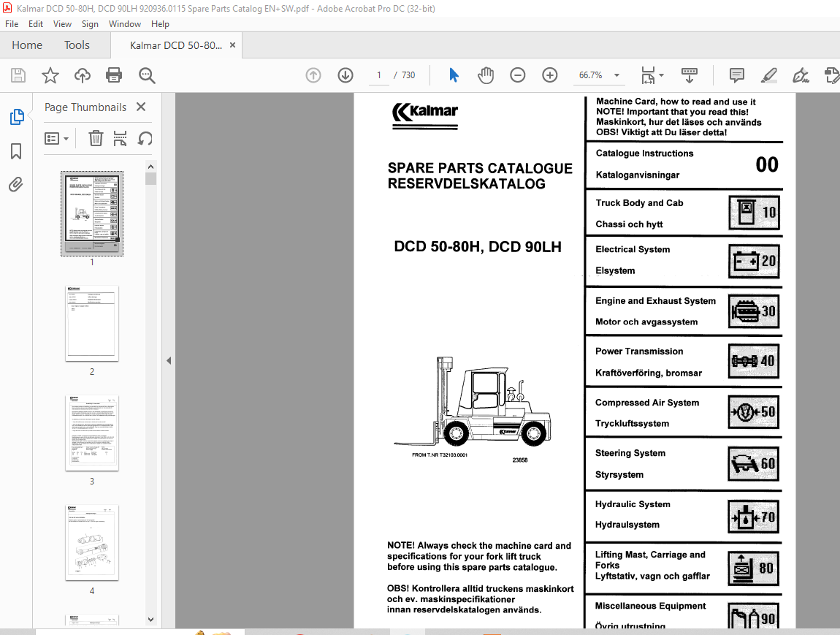
Task: Click Engine and Exhaust System section
Action: 684,311
